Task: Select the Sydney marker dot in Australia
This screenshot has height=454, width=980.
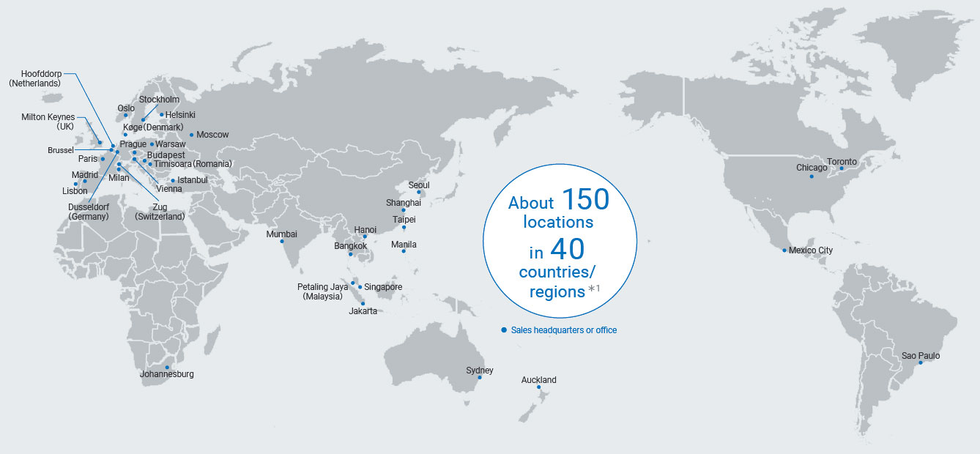Action: click(480, 378)
